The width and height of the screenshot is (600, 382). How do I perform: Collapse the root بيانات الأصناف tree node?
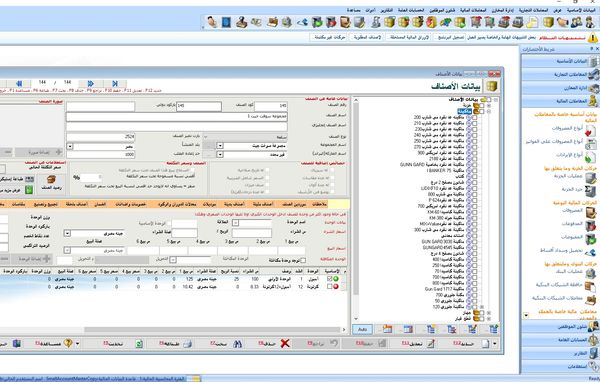pyautogui.click(x=496, y=100)
